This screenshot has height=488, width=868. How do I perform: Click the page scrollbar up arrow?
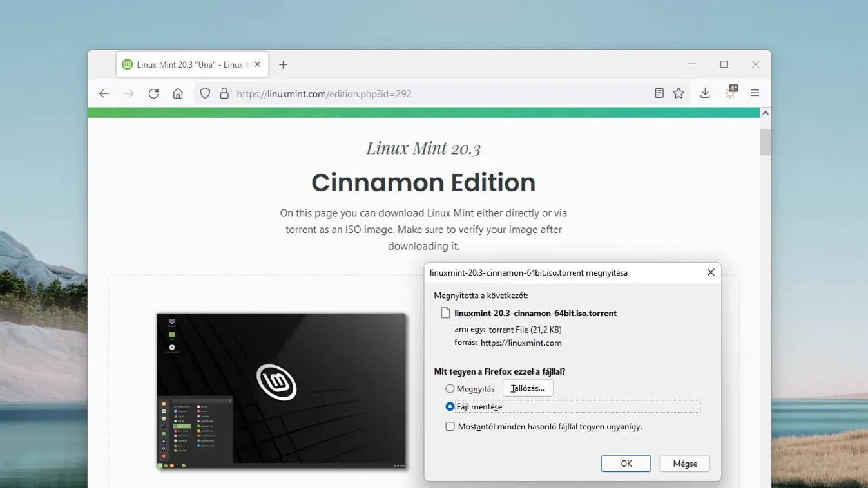click(x=766, y=113)
